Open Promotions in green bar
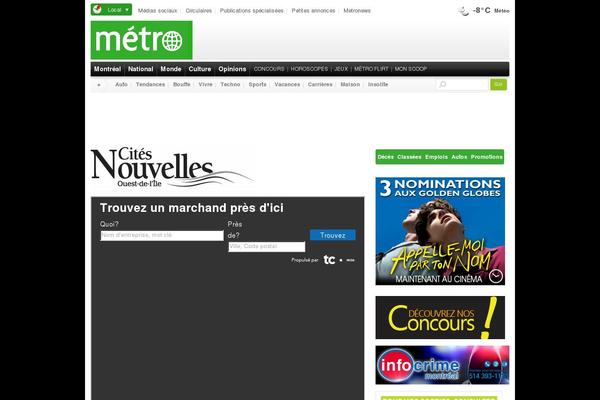Screen dimensions: 600x400 pos(486,157)
